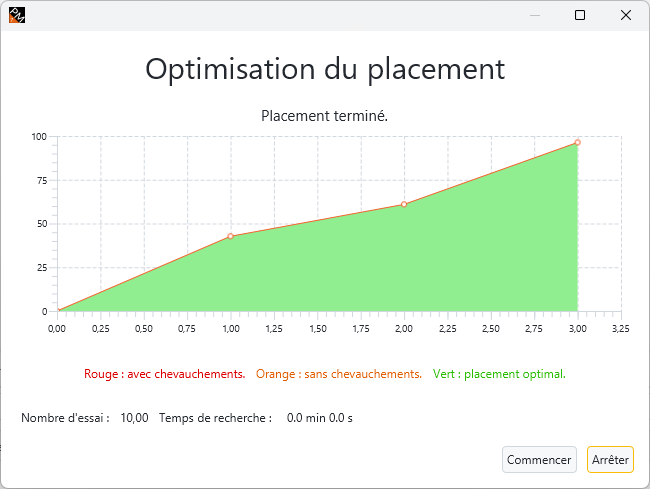Click the 'Placement terminé.' status message

click(324, 116)
